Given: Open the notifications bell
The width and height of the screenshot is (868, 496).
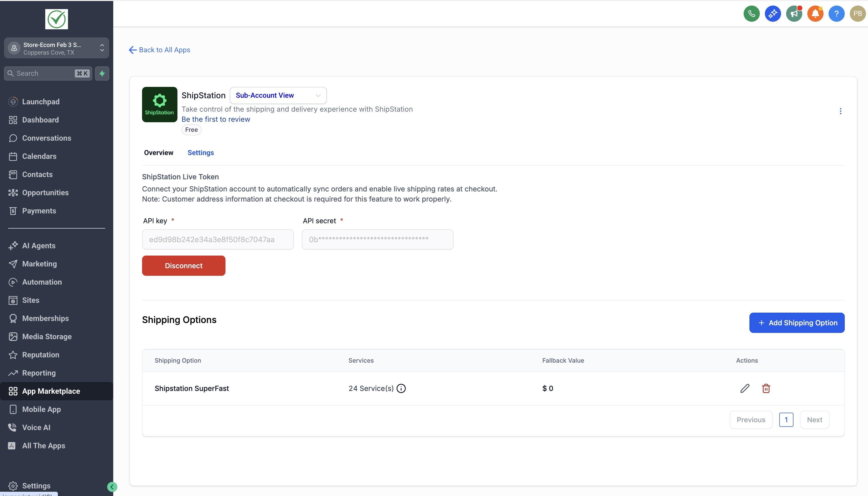Looking at the screenshot, I should (815, 14).
